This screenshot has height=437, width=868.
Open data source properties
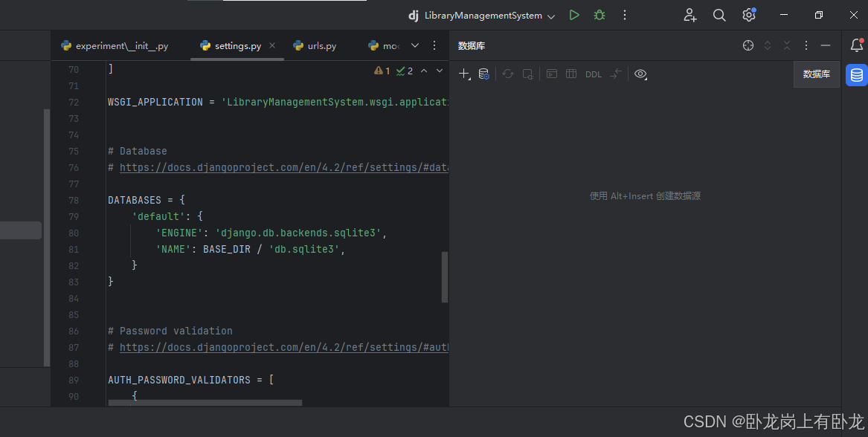click(x=483, y=74)
